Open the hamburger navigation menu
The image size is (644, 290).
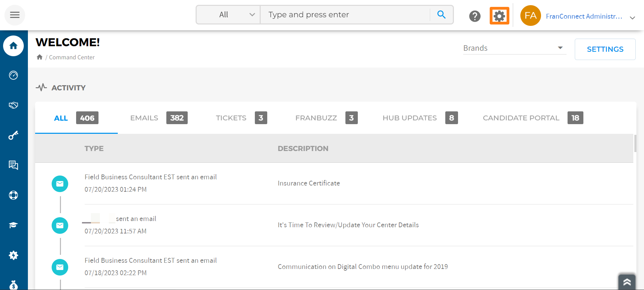click(14, 15)
